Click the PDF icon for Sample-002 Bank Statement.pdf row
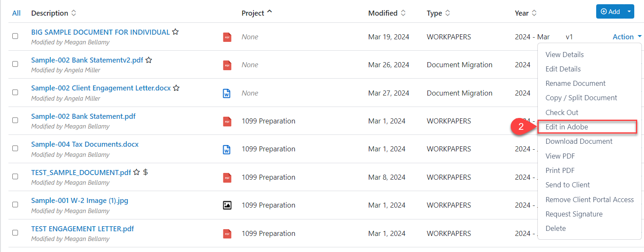The width and height of the screenshot is (644, 252). pos(227,121)
